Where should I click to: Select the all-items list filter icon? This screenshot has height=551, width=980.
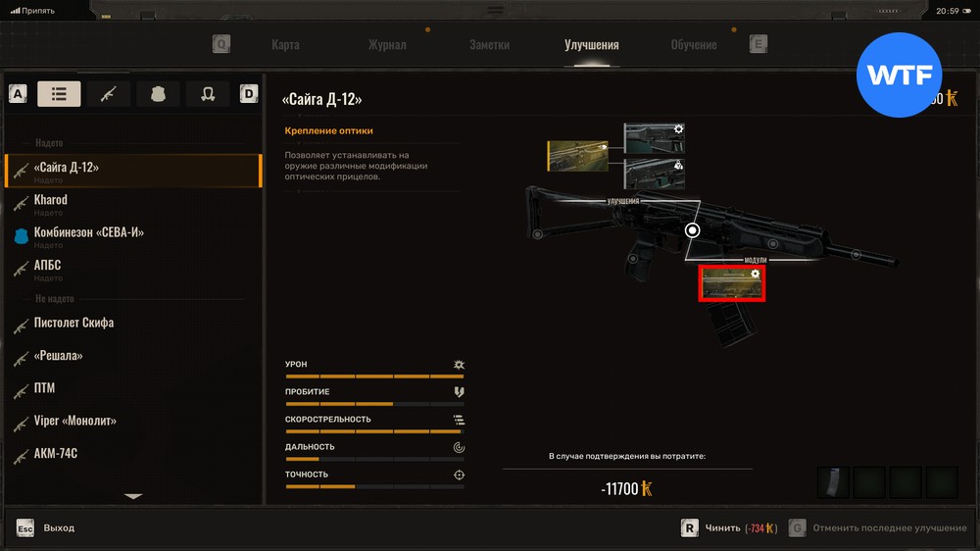click(59, 94)
